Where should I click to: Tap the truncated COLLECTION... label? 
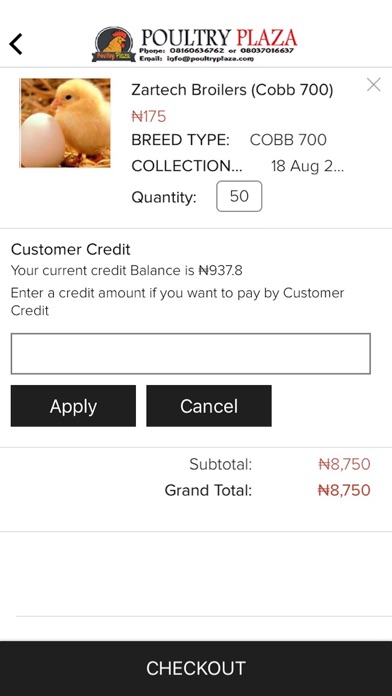pyautogui.click(x=187, y=166)
